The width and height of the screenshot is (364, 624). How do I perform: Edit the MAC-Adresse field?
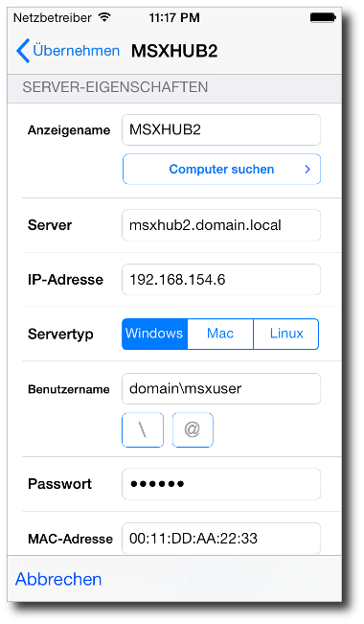pos(221,538)
